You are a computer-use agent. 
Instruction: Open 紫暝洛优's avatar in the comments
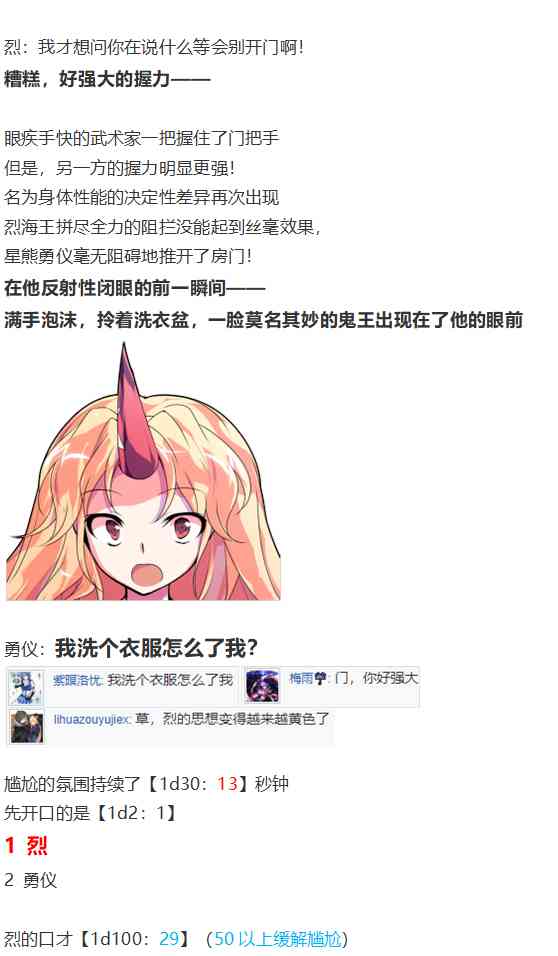(26, 687)
